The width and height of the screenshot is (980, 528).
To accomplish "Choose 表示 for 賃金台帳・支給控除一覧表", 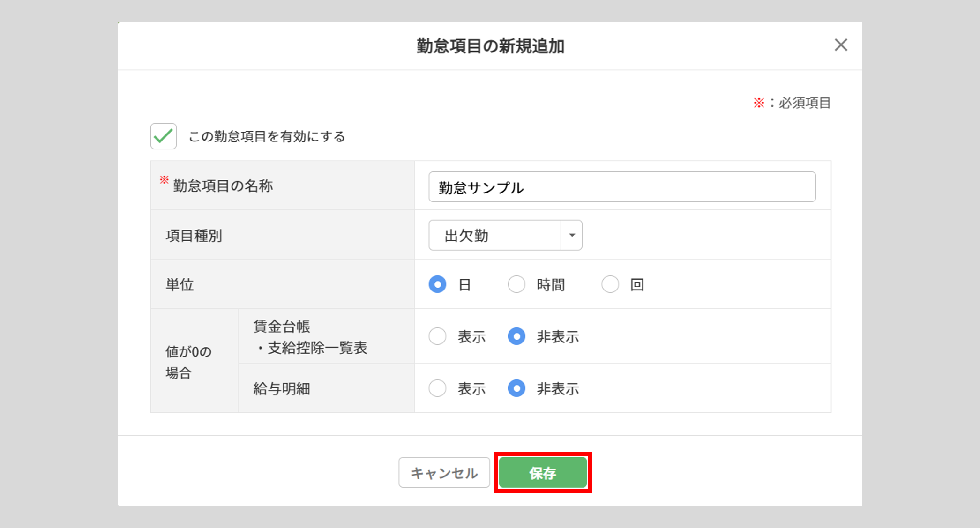I will (x=438, y=336).
